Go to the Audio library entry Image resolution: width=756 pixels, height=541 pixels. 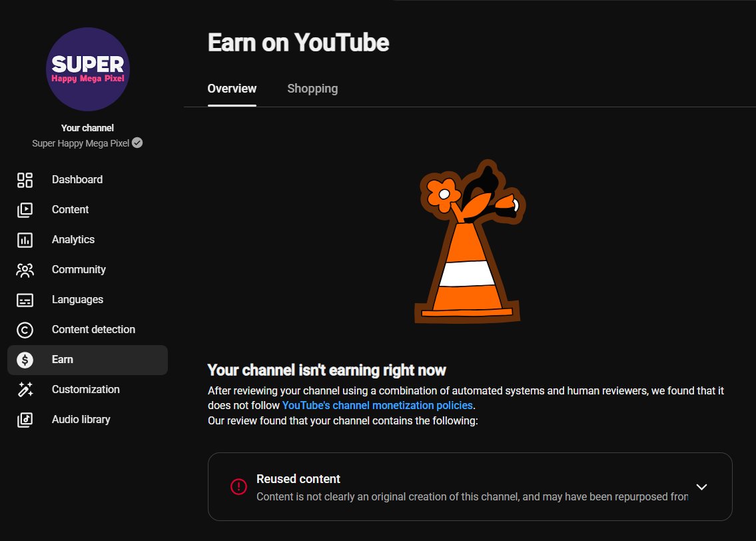point(87,420)
